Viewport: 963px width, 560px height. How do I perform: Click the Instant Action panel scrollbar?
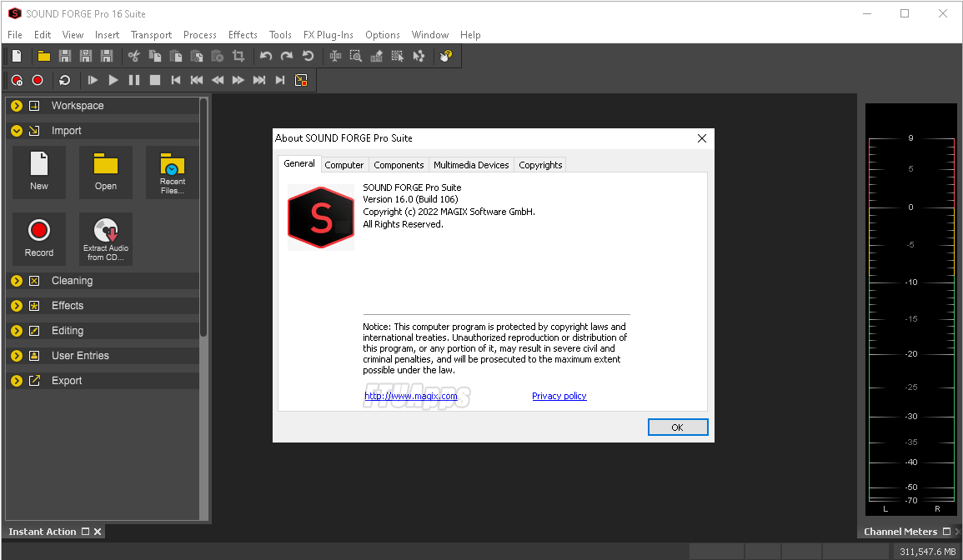click(203, 218)
